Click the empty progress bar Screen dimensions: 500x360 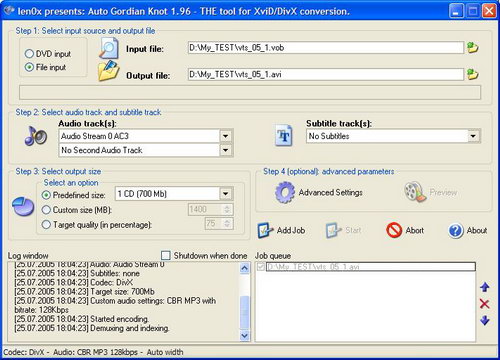pyautogui.click(x=250, y=92)
